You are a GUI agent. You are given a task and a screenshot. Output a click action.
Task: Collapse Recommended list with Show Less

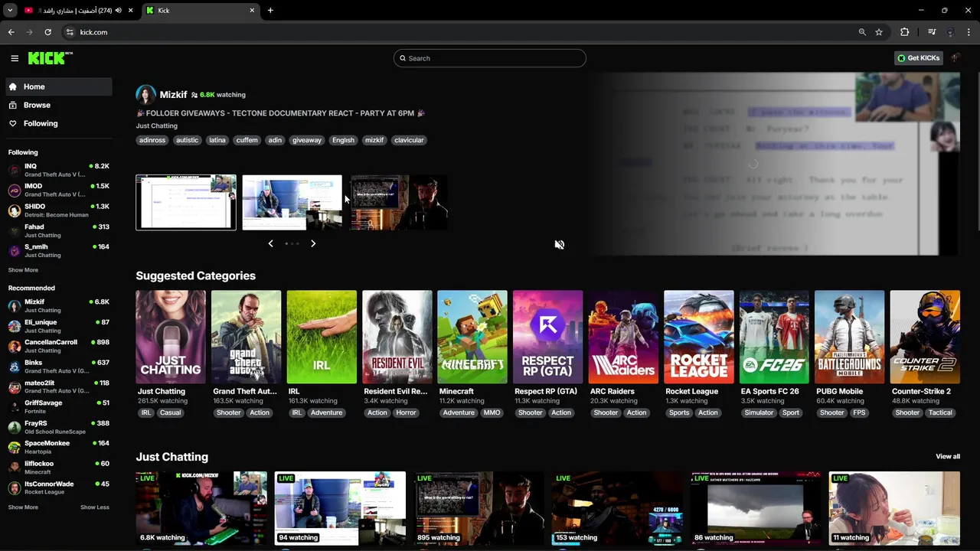tap(95, 507)
